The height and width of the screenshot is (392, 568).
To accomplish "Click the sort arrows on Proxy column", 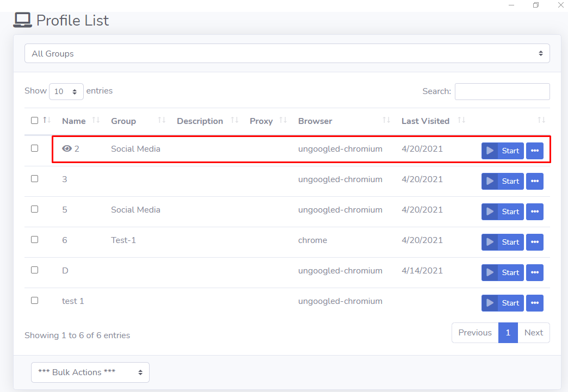I will tap(283, 120).
